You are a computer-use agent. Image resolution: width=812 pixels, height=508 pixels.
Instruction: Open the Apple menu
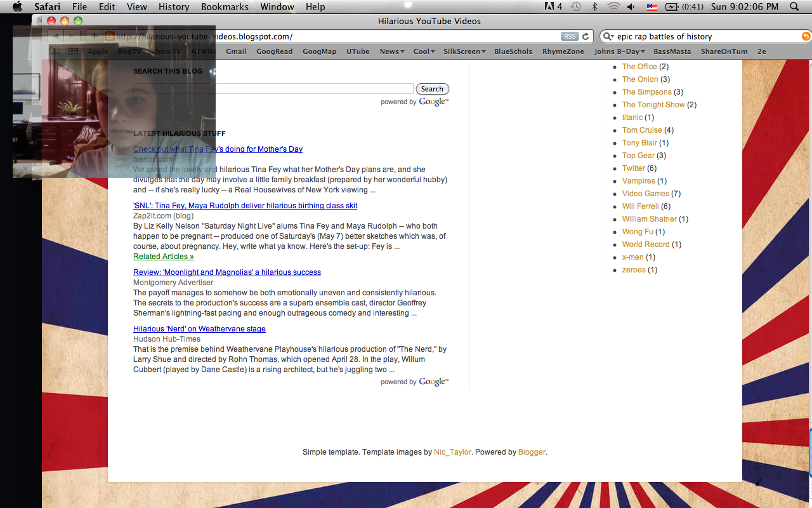coord(17,7)
